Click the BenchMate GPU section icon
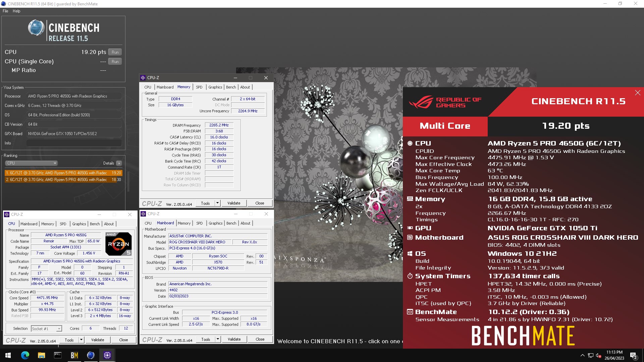 [410, 228]
